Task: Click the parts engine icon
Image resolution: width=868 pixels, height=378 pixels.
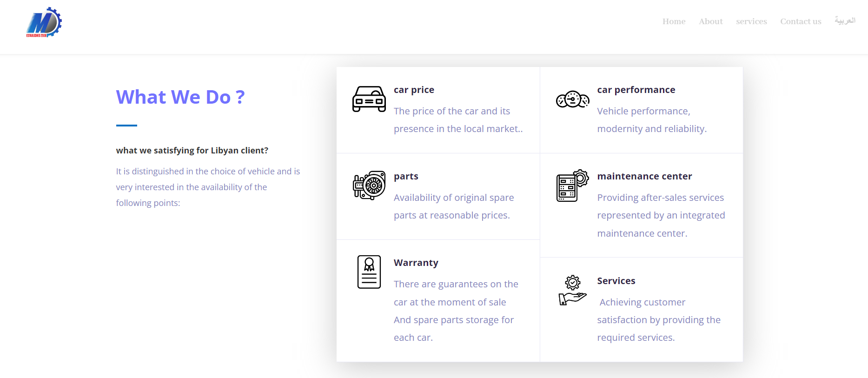Action: click(369, 185)
